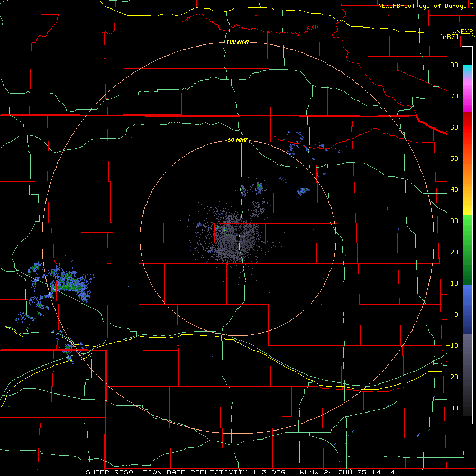Click the radar site center dot

point(237,239)
